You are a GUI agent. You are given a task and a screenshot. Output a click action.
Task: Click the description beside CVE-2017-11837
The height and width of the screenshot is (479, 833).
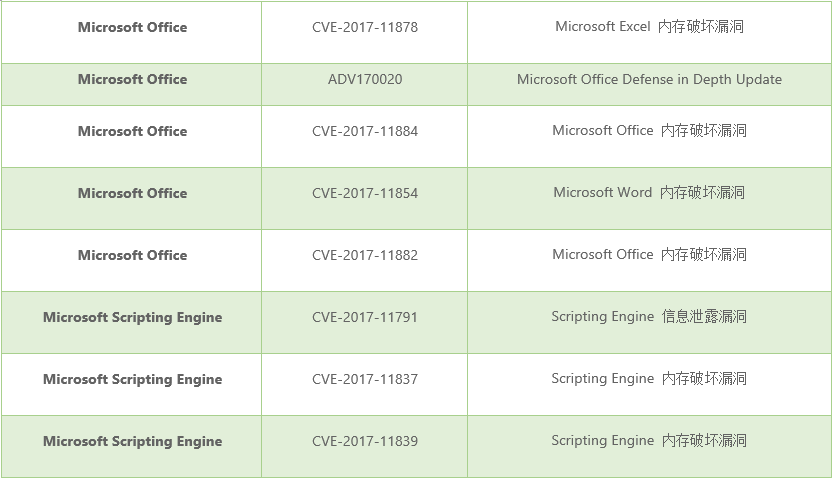click(x=649, y=379)
